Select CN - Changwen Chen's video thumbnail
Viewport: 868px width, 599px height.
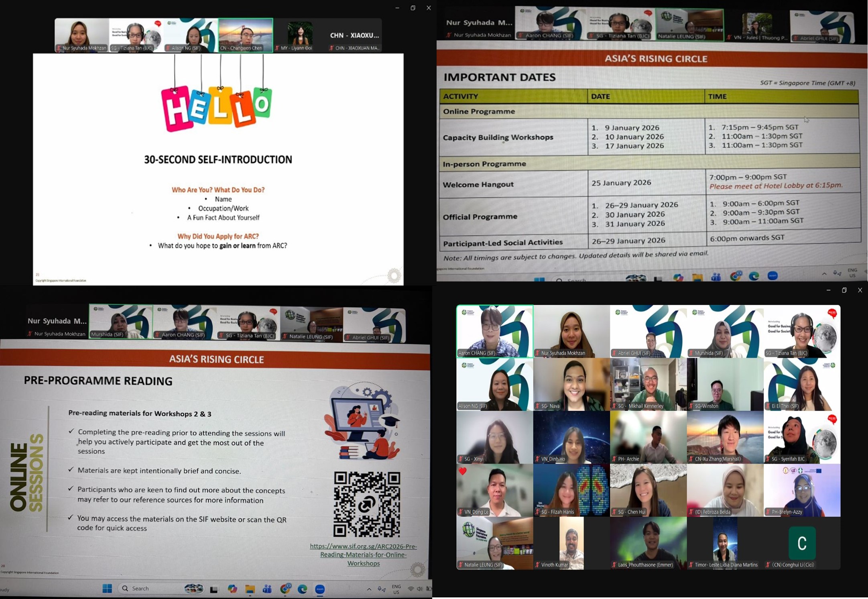[246, 35]
